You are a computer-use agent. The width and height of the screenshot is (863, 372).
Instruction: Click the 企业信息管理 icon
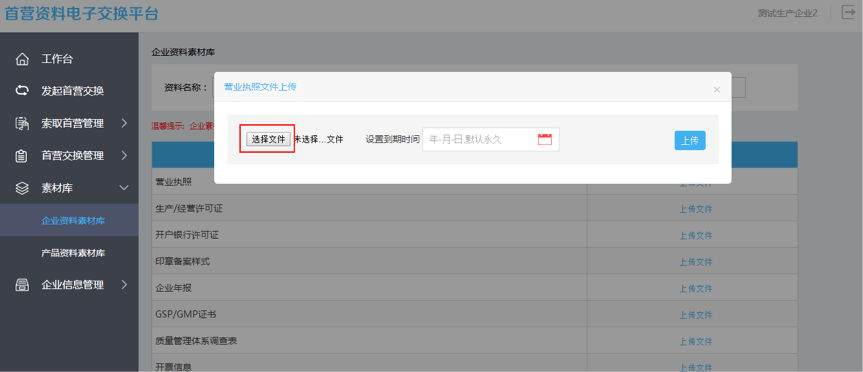tap(21, 285)
